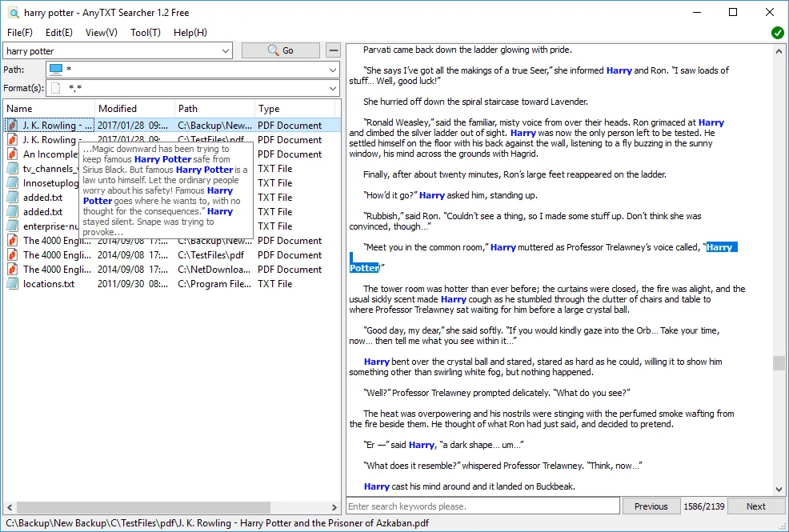This screenshot has width=789, height=532.
Task: Click text file icon of enterprise-nu row
Action: tap(13, 226)
